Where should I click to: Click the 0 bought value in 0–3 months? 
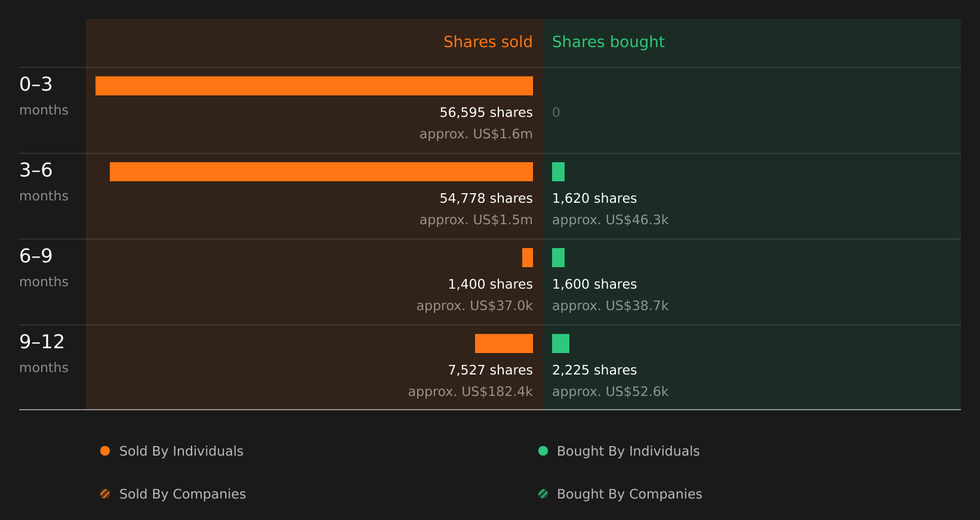[556, 112]
